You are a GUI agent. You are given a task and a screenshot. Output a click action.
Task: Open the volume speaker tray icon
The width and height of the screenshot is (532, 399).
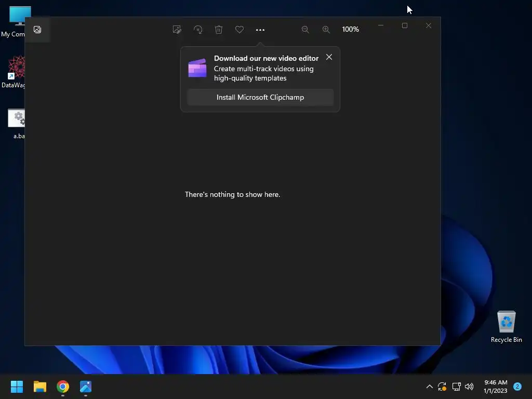pos(469,387)
